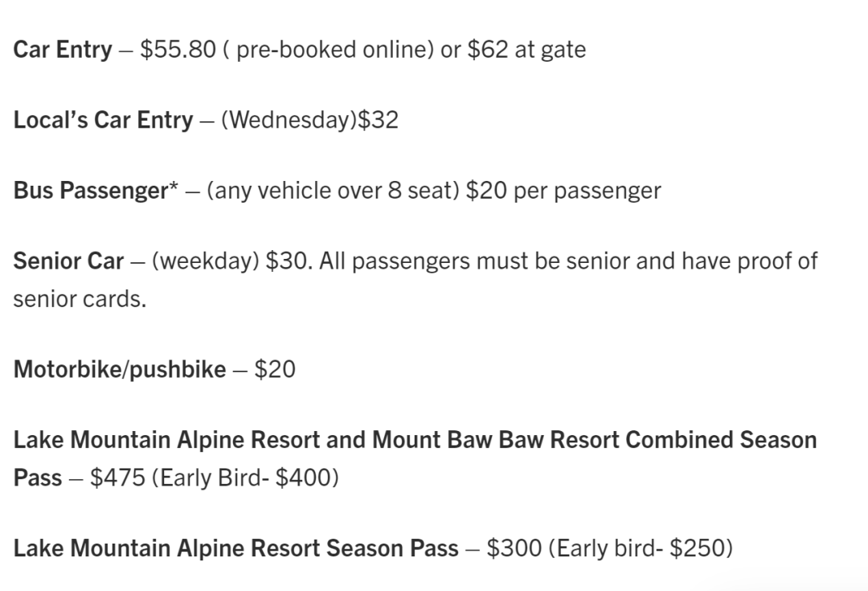Click the $300 season pass price
This screenshot has height=591, width=868.
point(514,548)
